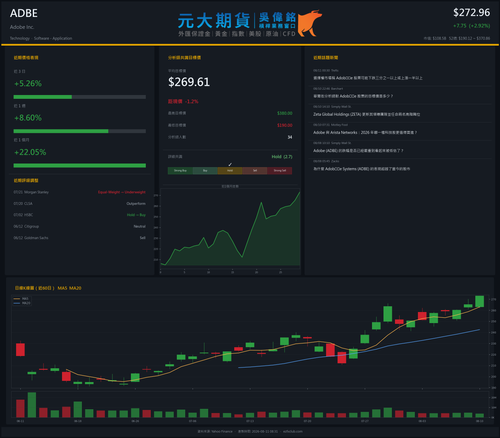This screenshot has height=438, width=500.
Task: Click the Hold to Buy upgrade text
Action: 136,215
